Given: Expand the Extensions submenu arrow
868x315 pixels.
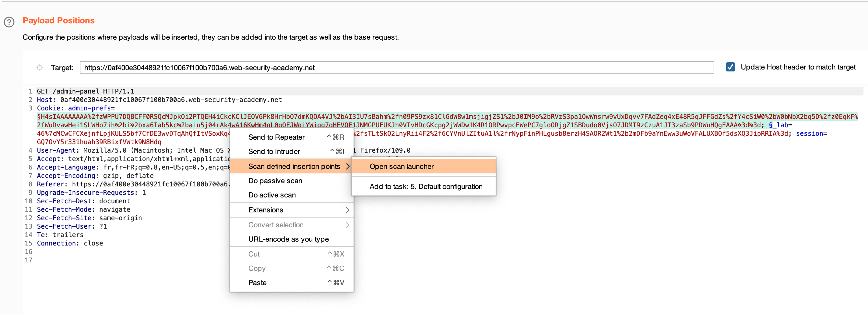Looking at the screenshot, I should (x=347, y=210).
